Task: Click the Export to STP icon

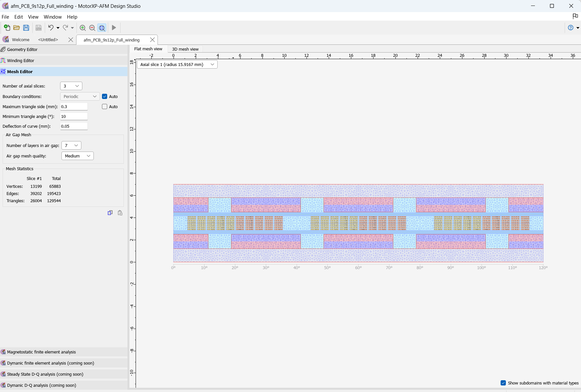Action: (x=38, y=28)
